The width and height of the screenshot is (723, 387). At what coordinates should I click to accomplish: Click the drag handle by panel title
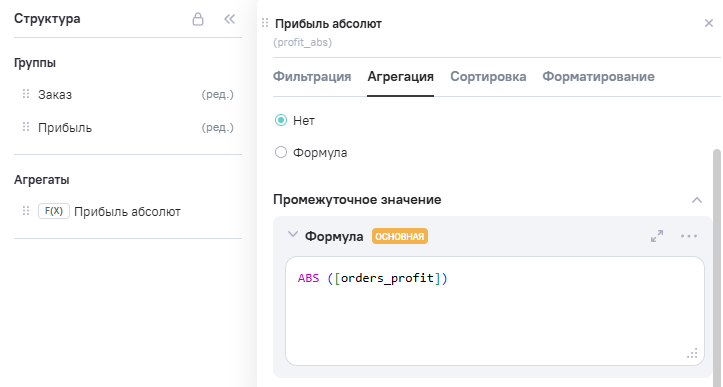pos(265,23)
